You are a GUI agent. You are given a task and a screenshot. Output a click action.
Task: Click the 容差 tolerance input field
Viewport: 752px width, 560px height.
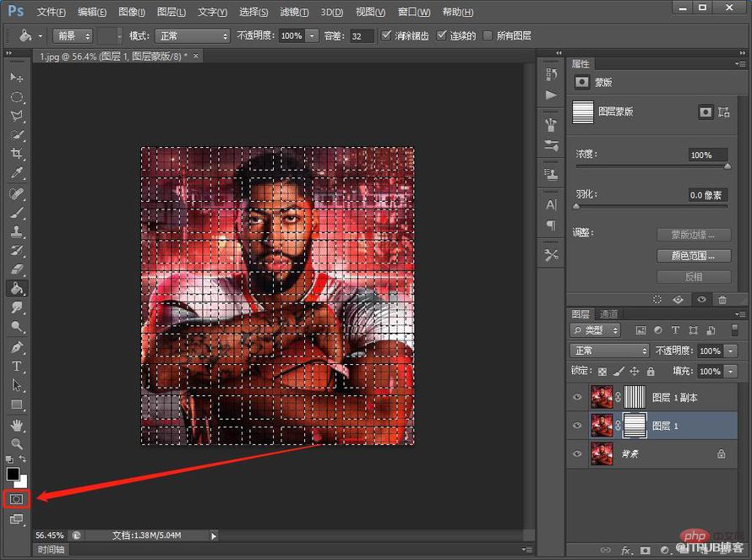click(x=361, y=36)
